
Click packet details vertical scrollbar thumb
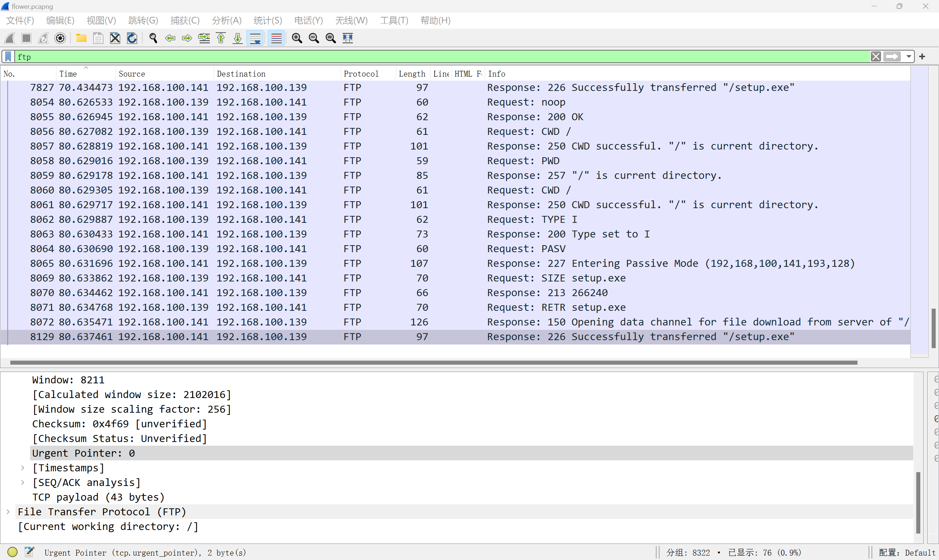point(918,502)
